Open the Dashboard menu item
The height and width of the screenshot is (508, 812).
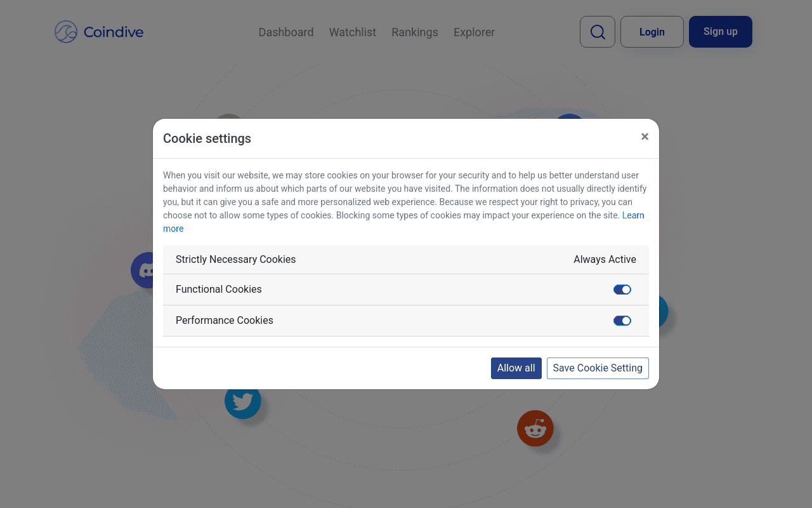[x=286, y=32]
